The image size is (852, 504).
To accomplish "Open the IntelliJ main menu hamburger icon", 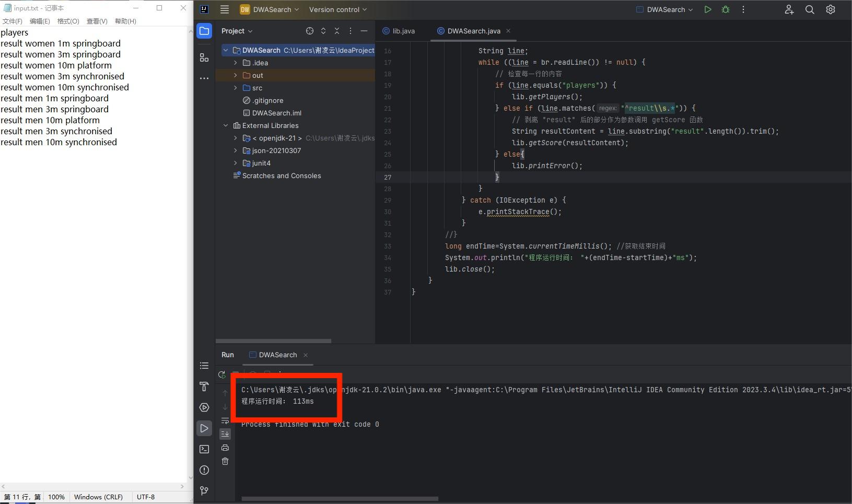I will pyautogui.click(x=225, y=9).
